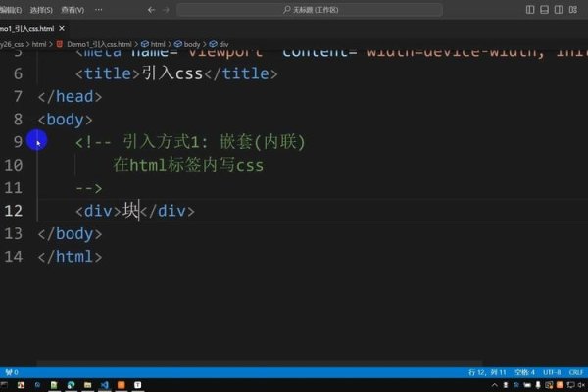Click the CRLF line ending selector
The image size is (588, 392).
[x=578, y=372]
